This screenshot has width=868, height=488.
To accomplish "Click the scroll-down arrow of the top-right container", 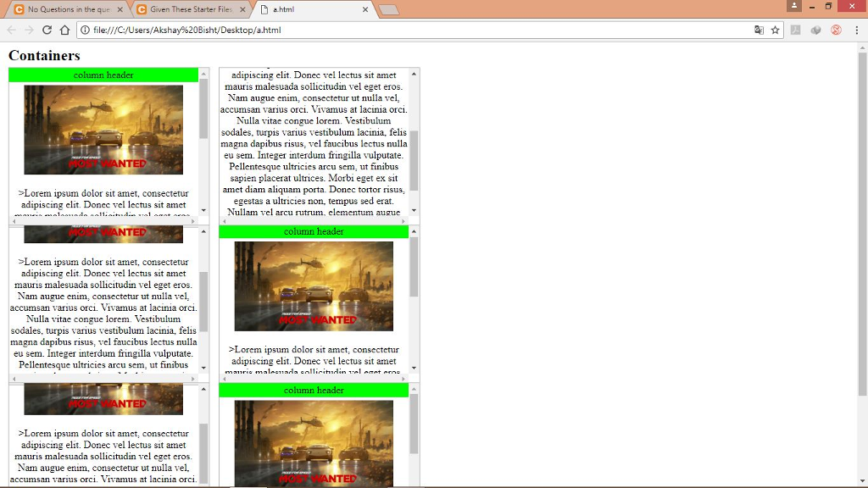I will [414, 210].
